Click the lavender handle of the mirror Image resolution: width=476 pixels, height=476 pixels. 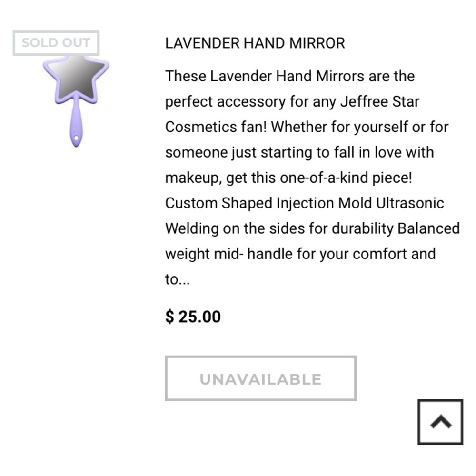pos(76,124)
